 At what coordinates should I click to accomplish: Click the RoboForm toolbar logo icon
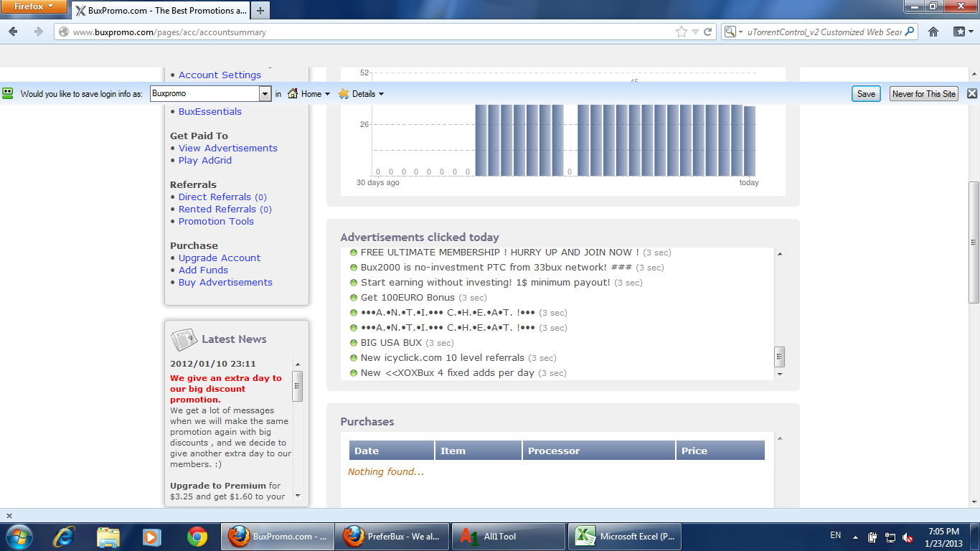8,93
